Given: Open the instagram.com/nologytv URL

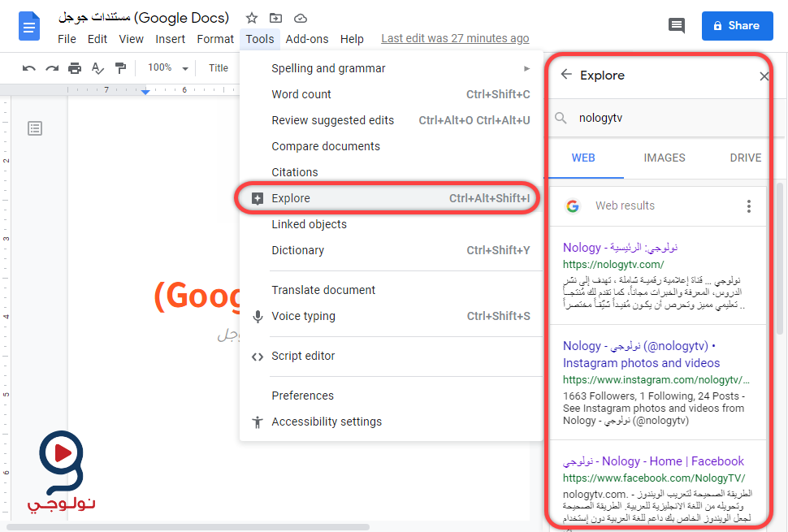Looking at the screenshot, I should (x=656, y=380).
